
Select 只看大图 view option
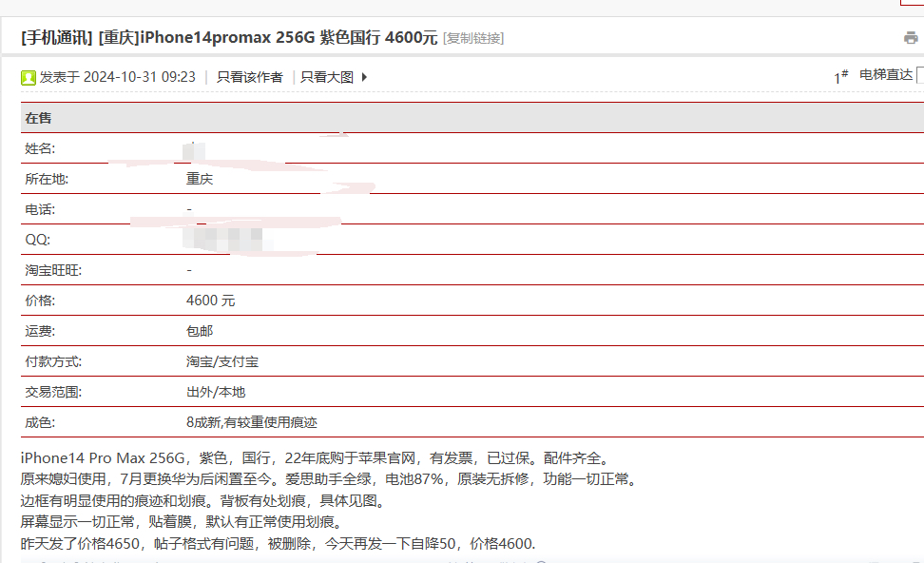tap(327, 77)
